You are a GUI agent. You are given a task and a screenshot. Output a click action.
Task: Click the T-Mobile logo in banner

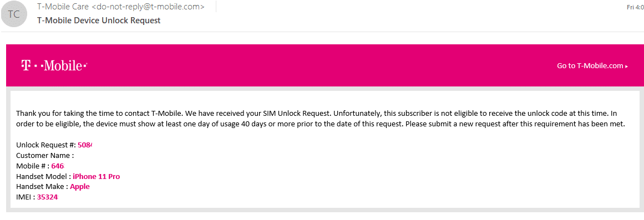pyautogui.click(x=54, y=65)
